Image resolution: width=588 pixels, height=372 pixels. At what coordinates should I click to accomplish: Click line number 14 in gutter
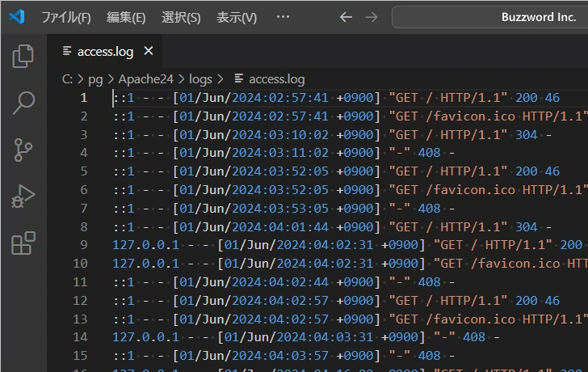click(80, 336)
